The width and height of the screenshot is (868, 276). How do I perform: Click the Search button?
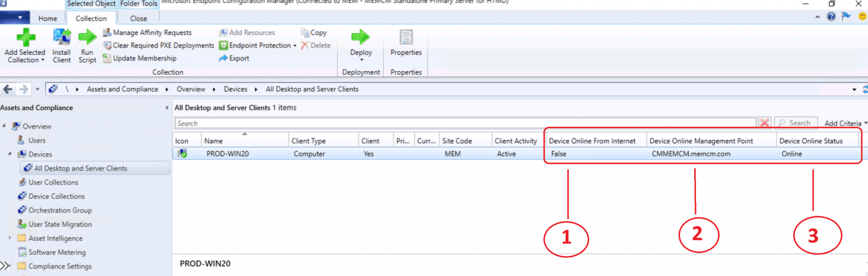tap(796, 123)
